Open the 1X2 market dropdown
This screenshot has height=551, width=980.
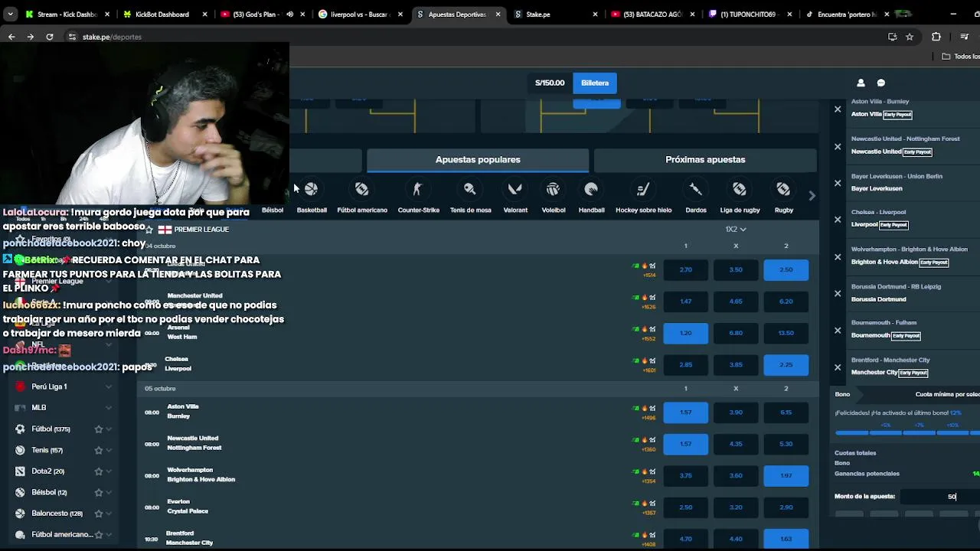click(x=736, y=229)
